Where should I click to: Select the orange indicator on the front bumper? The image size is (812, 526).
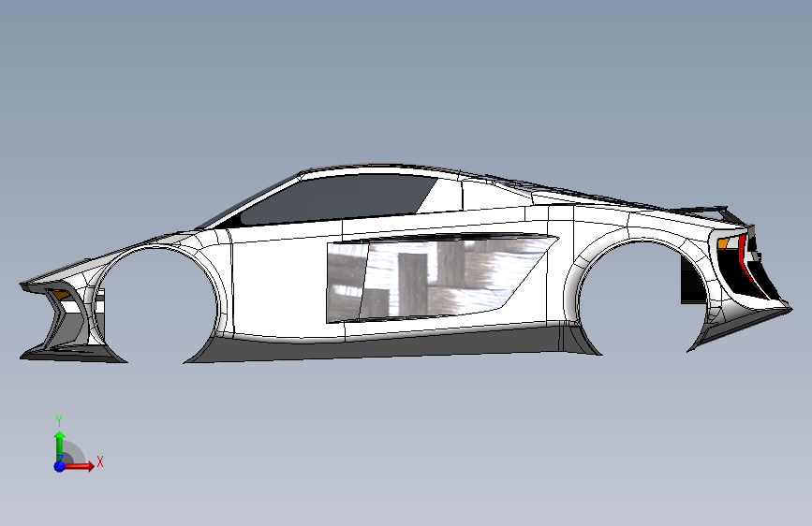(63, 294)
